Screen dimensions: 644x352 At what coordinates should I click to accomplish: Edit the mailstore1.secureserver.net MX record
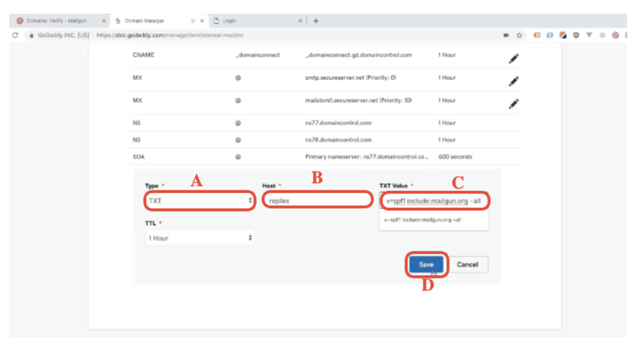click(x=514, y=104)
